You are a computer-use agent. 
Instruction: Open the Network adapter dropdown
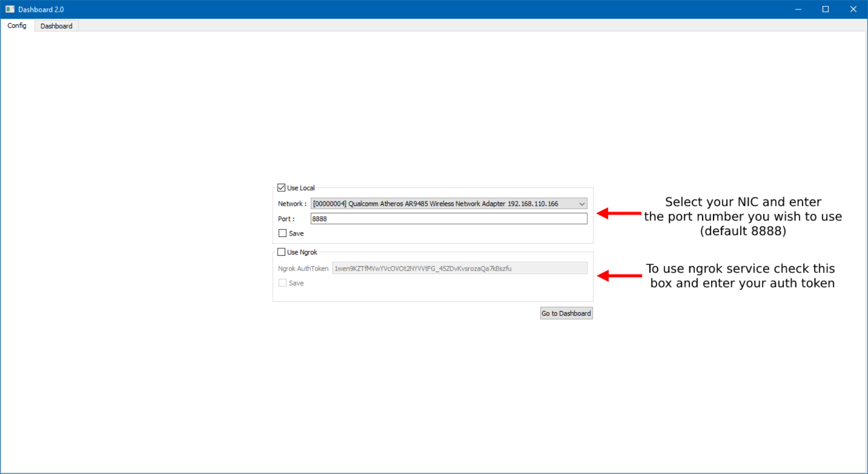(449, 203)
